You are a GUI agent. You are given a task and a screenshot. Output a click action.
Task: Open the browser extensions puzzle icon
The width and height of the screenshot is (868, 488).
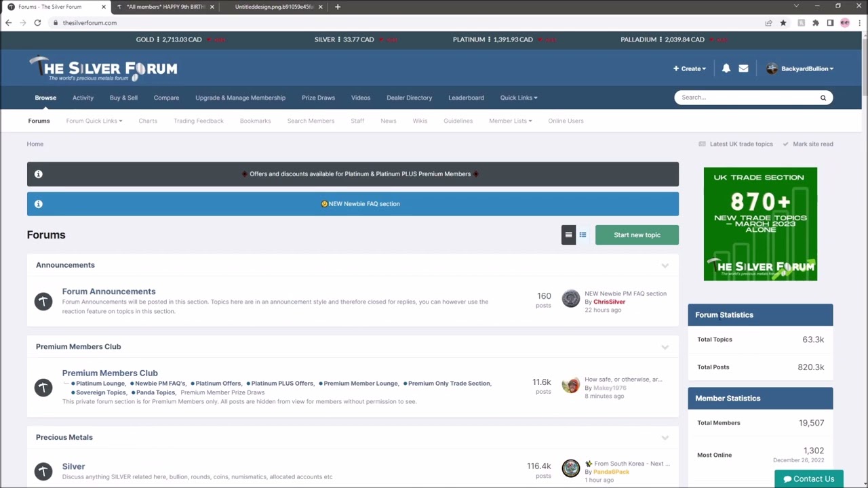tap(816, 22)
